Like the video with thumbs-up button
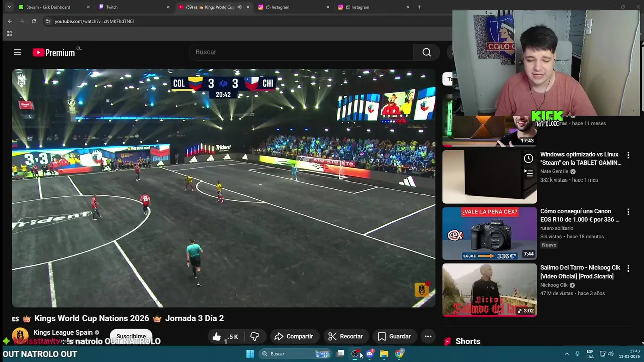The width and height of the screenshot is (644, 362). (224, 337)
